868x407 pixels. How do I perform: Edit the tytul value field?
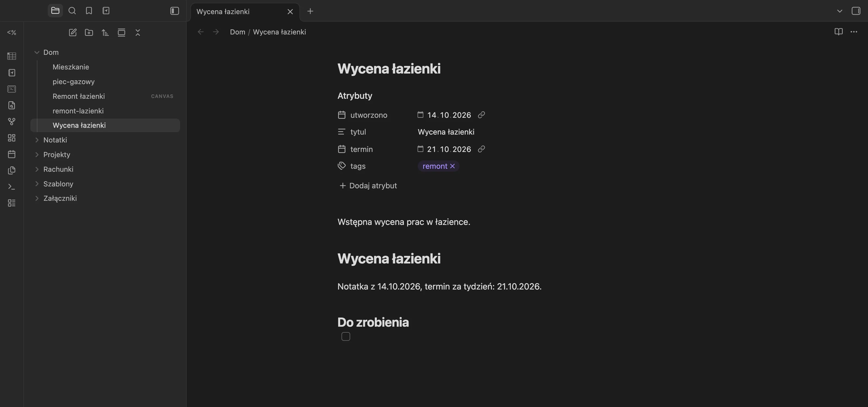[446, 132]
